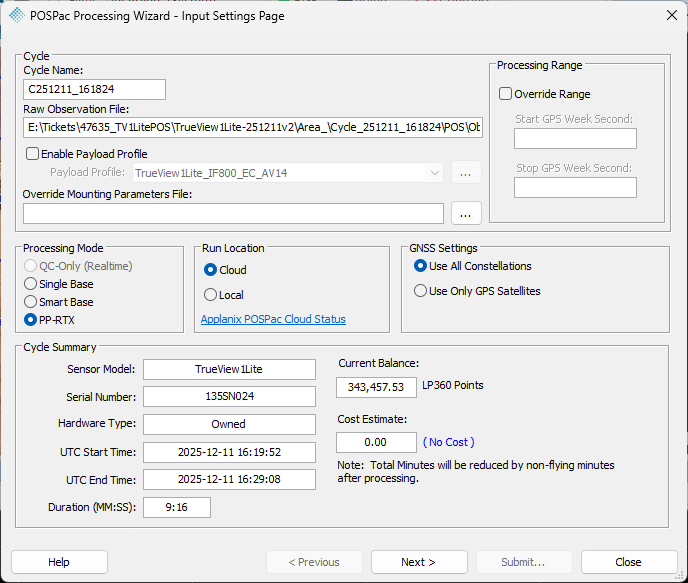
Task: Click the Current Balance value 343,457.53
Action: pyautogui.click(x=376, y=387)
